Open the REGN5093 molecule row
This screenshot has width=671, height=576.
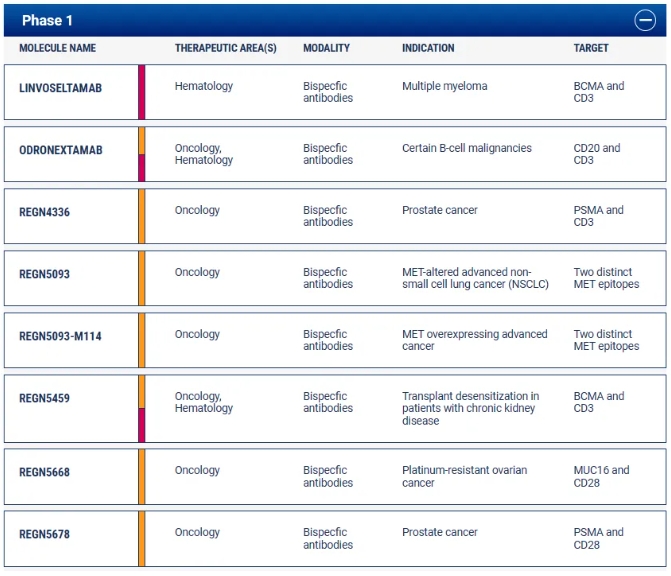44,274
